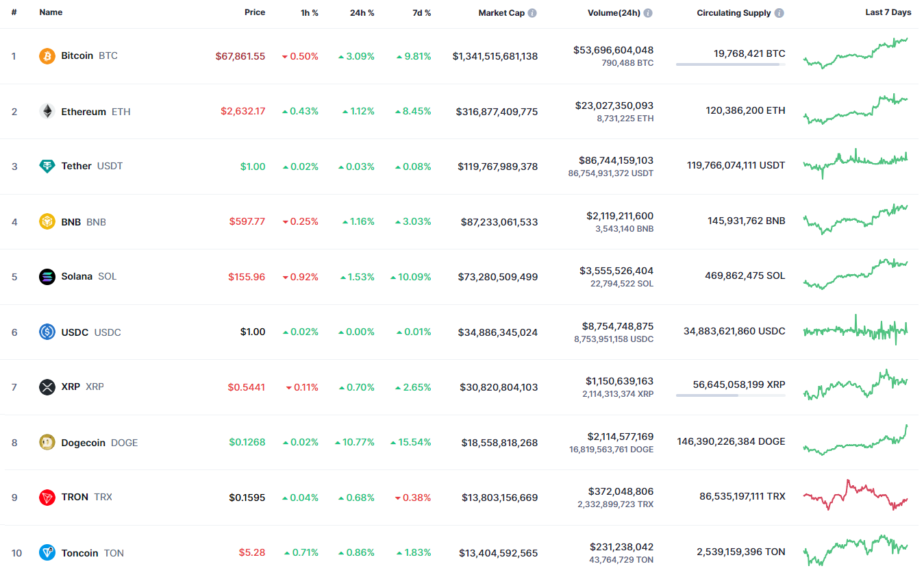Click the BNB yellow logo icon
The height and width of the screenshot is (575, 924).
pos(47,222)
